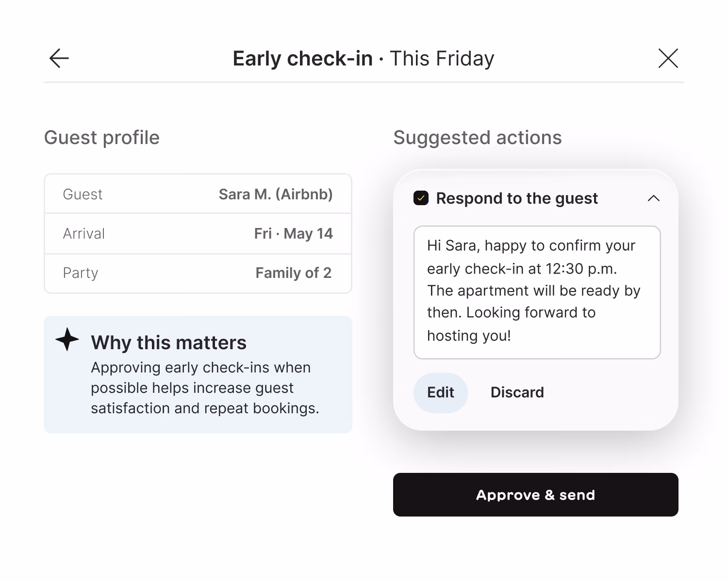Click the Why this matters heading
Screen dimensions: 728x582
tap(168, 342)
